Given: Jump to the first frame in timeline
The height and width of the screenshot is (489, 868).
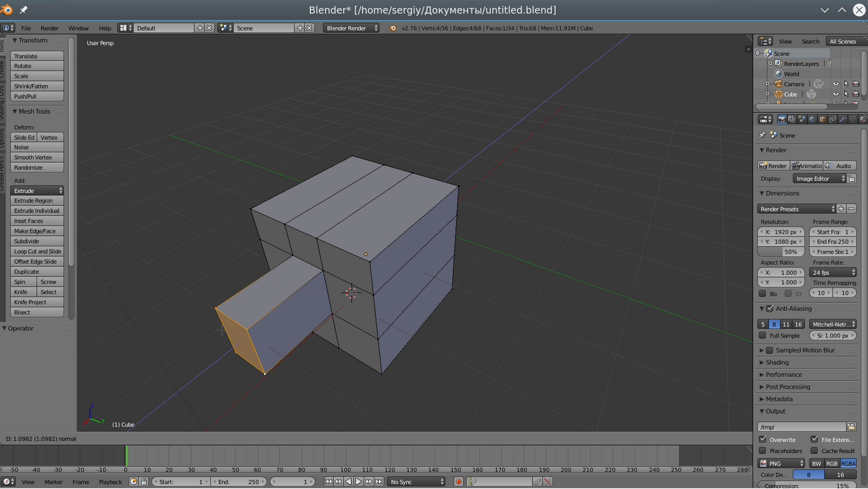Looking at the screenshot, I should 328,482.
